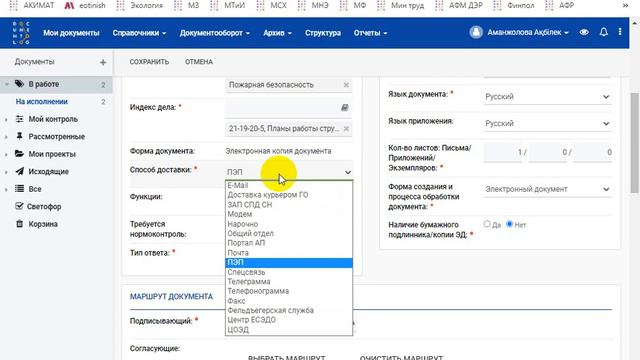
Task: Go to Структура page
Action: (x=322, y=33)
